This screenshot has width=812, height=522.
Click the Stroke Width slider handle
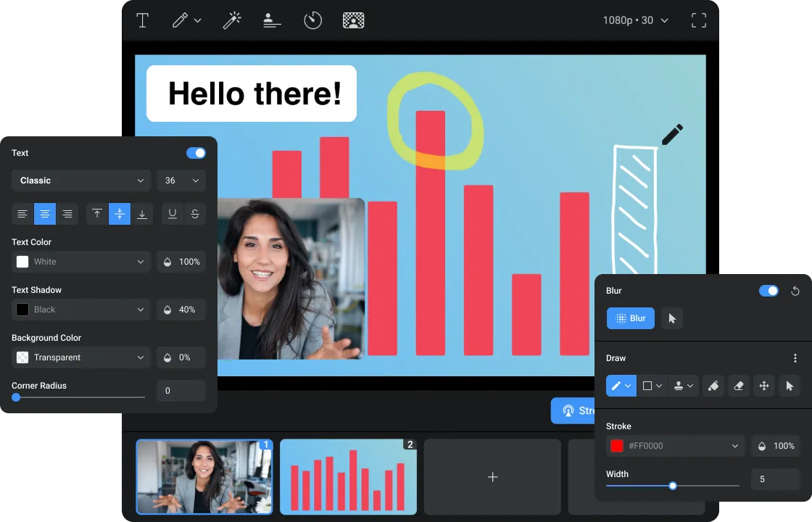673,486
